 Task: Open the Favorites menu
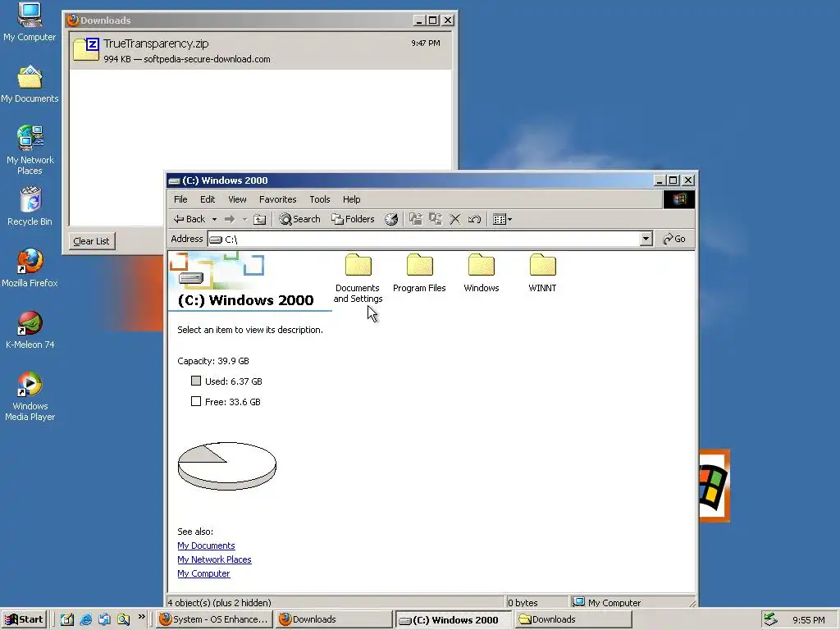(277, 199)
